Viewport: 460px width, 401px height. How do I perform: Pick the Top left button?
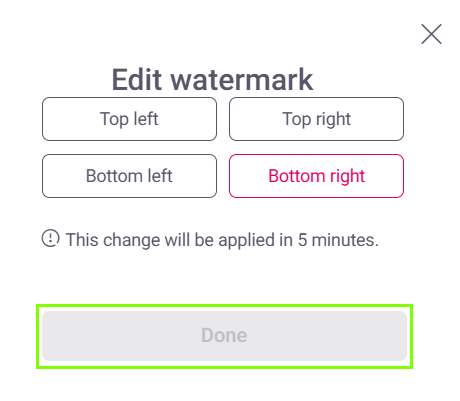129,119
